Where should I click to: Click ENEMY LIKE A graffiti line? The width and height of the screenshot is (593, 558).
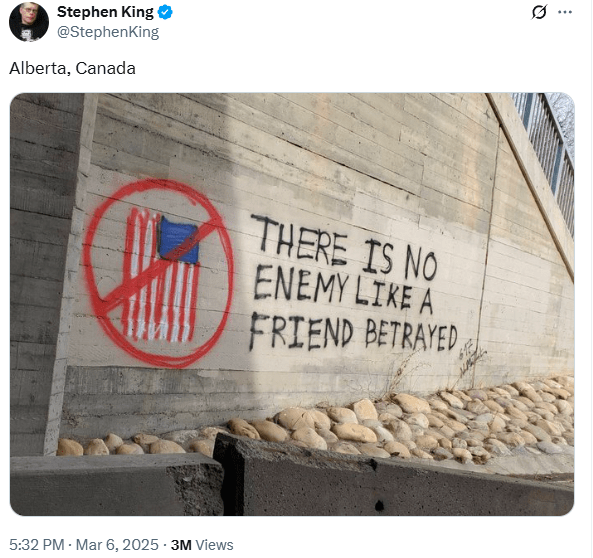click(x=343, y=289)
